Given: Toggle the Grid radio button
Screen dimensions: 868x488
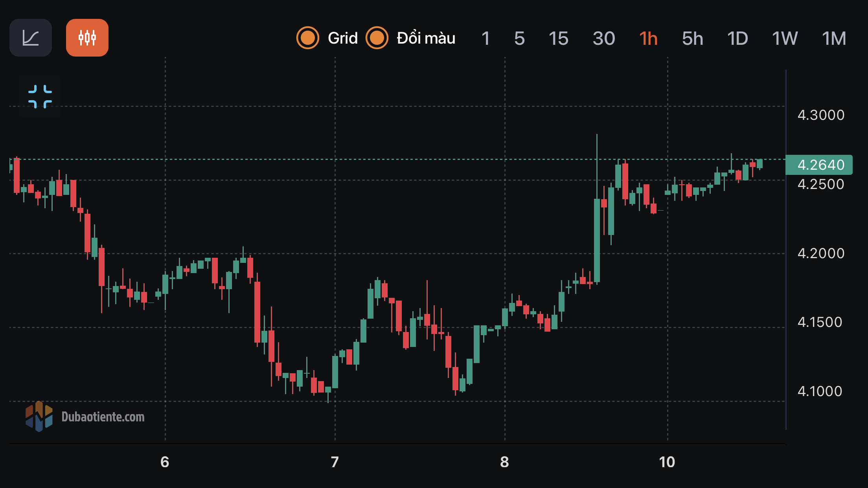Looking at the screenshot, I should tap(307, 38).
